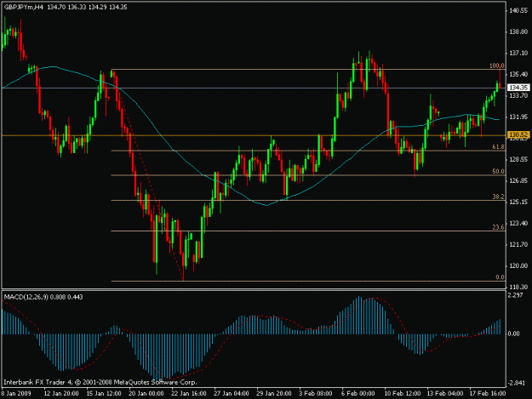Click the MACD scale value -2.841
532x399 pixels.
516,383
